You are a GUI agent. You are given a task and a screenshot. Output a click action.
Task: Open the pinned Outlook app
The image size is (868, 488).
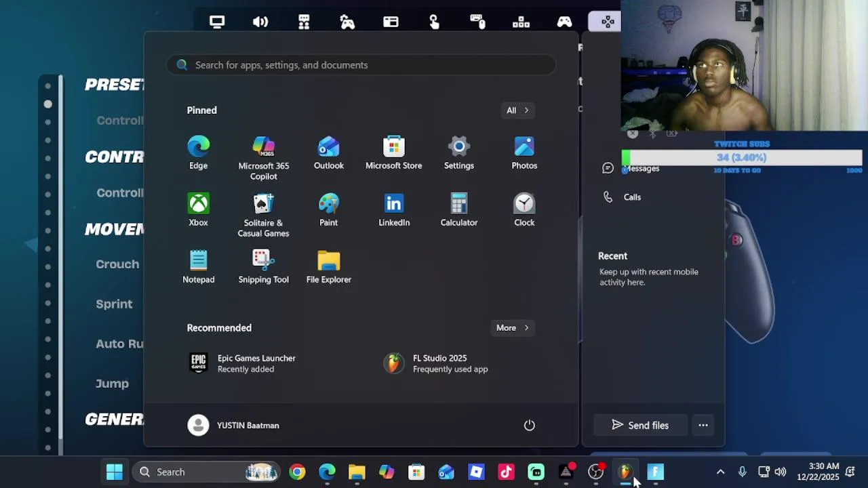(328, 153)
